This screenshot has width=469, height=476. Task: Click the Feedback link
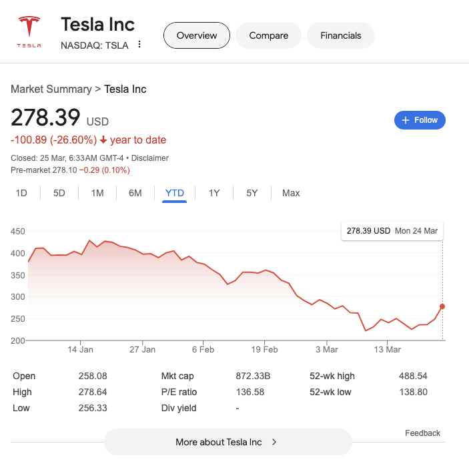pyautogui.click(x=422, y=433)
